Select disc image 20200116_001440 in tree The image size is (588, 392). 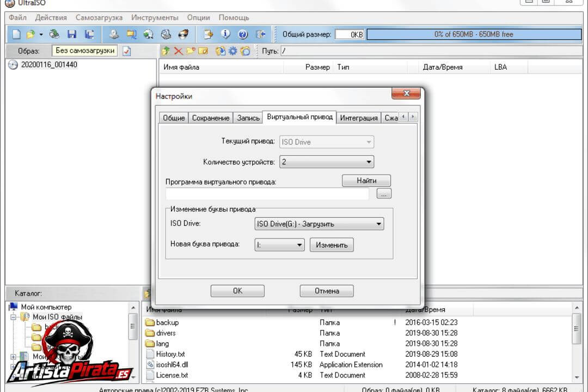[x=49, y=65]
